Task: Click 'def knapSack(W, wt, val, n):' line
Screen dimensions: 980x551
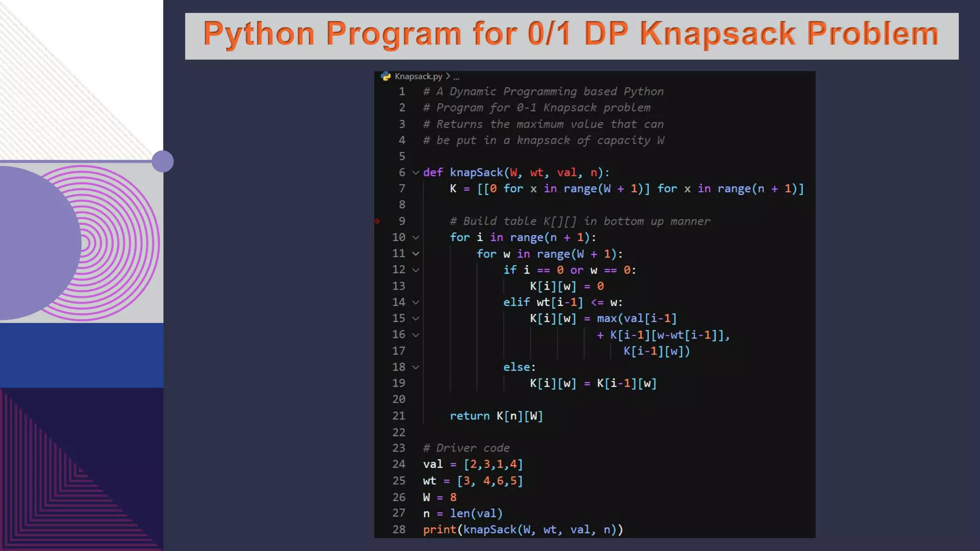Action: (x=516, y=172)
